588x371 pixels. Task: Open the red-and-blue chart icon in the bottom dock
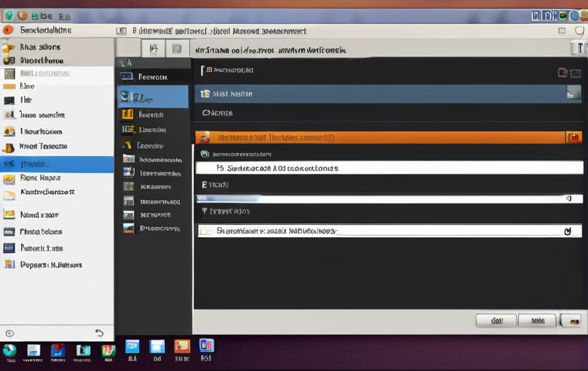tap(58, 351)
